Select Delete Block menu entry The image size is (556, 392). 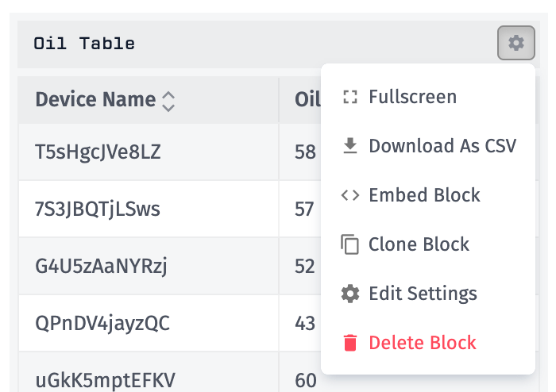pyautogui.click(x=422, y=343)
